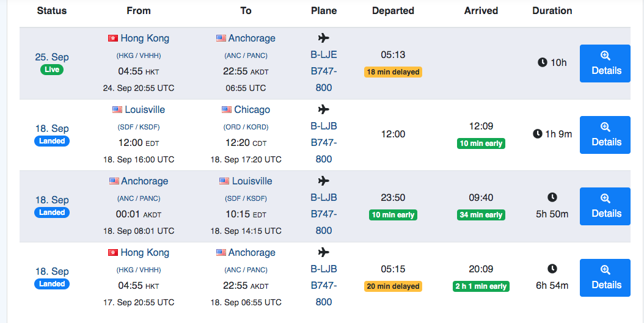
Task: Open Details for the 6h 54m flight
Action: (605, 278)
